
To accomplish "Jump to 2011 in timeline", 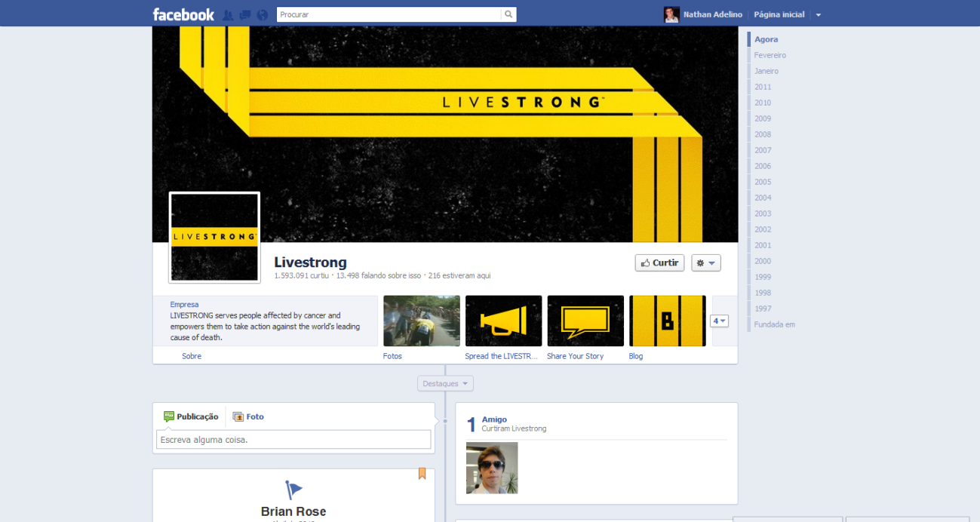I will (x=763, y=87).
